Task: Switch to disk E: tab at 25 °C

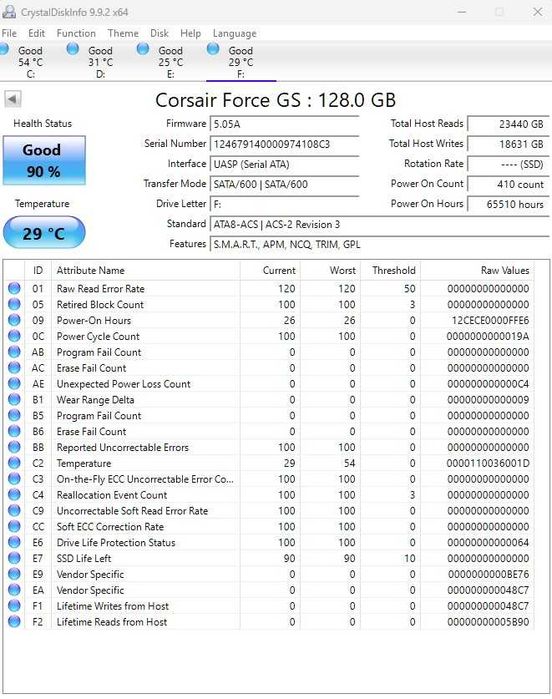Action: click(x=171, y=62)
